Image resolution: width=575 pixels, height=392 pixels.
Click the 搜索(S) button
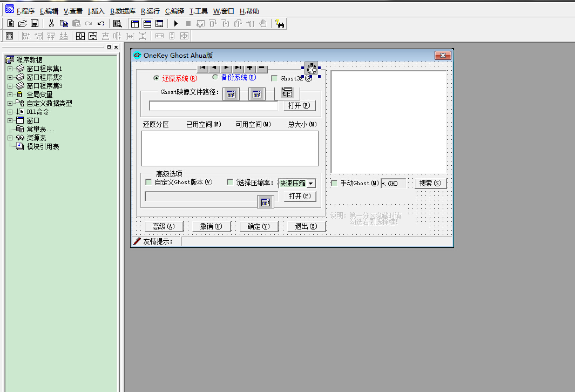click(x=430, y=184)
